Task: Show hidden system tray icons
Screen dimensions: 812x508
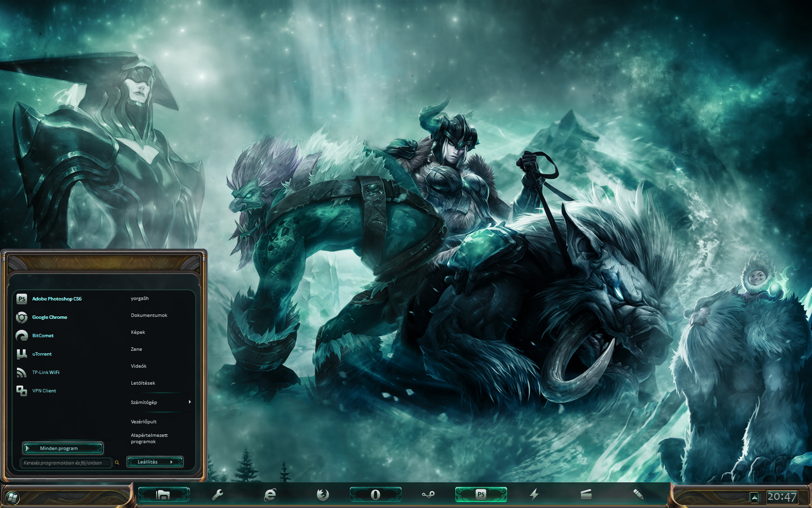Action: point(755,497)
